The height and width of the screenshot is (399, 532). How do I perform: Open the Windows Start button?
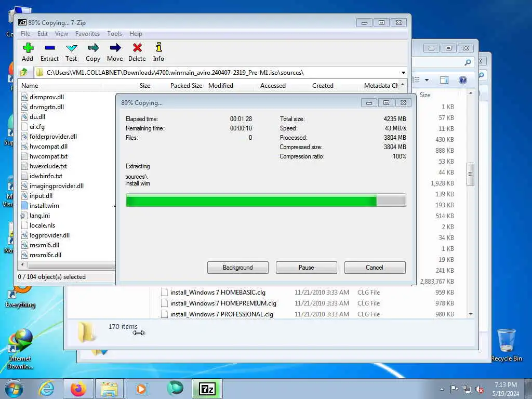tap(14, 389)
